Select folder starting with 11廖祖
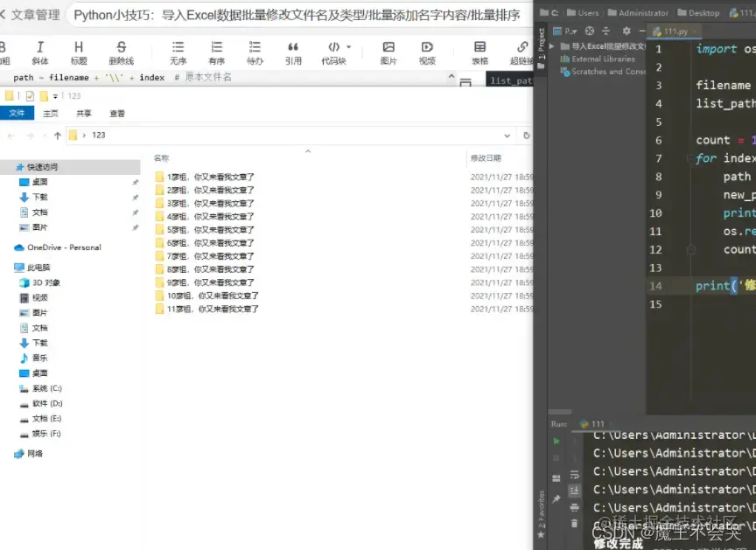756x550 pixels. point(213,309)
